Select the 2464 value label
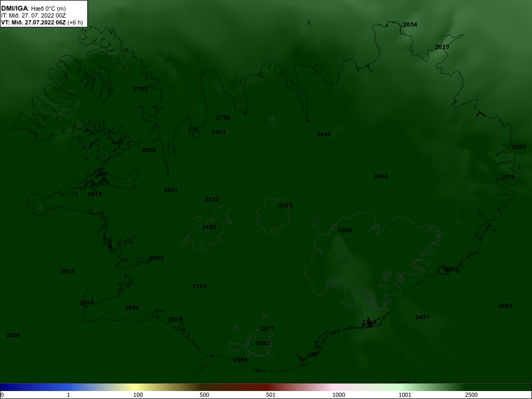 381,176
